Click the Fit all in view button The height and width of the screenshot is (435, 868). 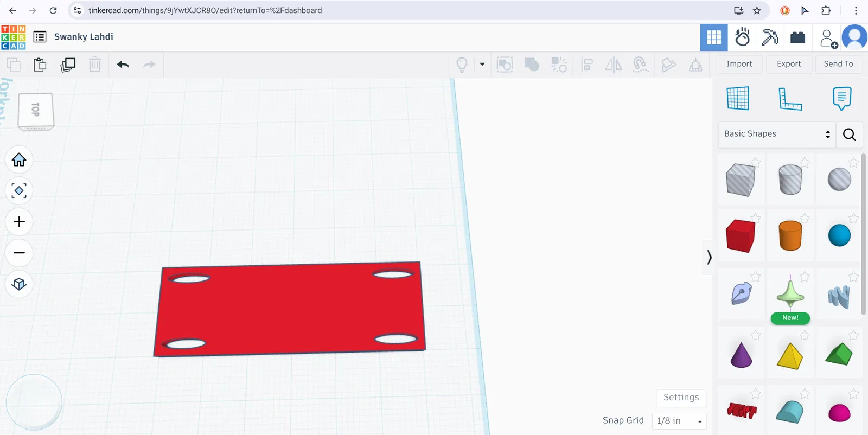[19, 191]
